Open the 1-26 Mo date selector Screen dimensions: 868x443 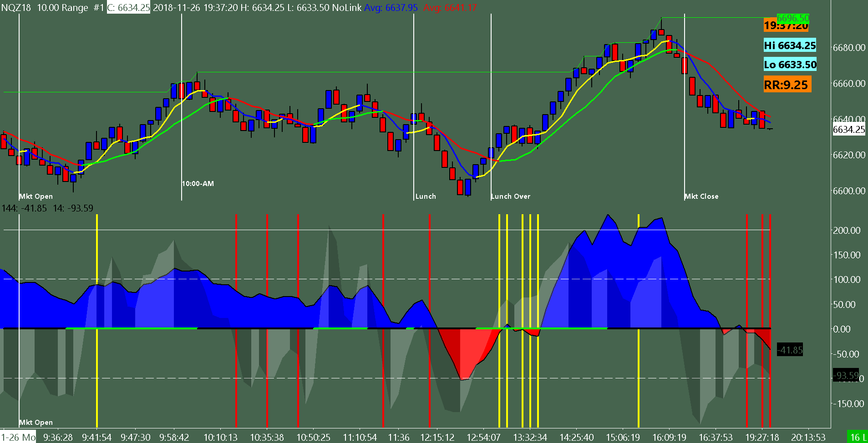pos(17,437)
